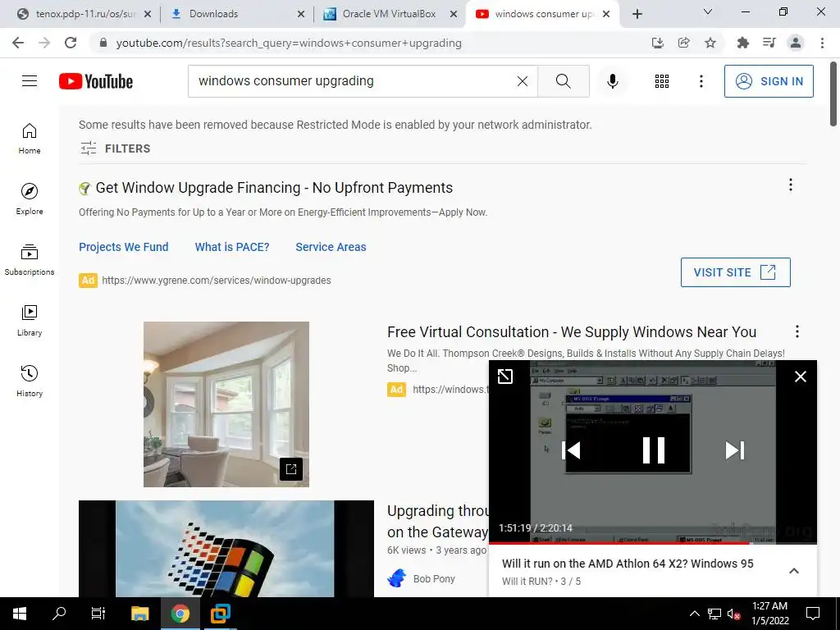Image resolution: width=840 pixels, height=630 pixels.
Task: Open the YouTube hamburger guide menu
Action: [30, 81]
